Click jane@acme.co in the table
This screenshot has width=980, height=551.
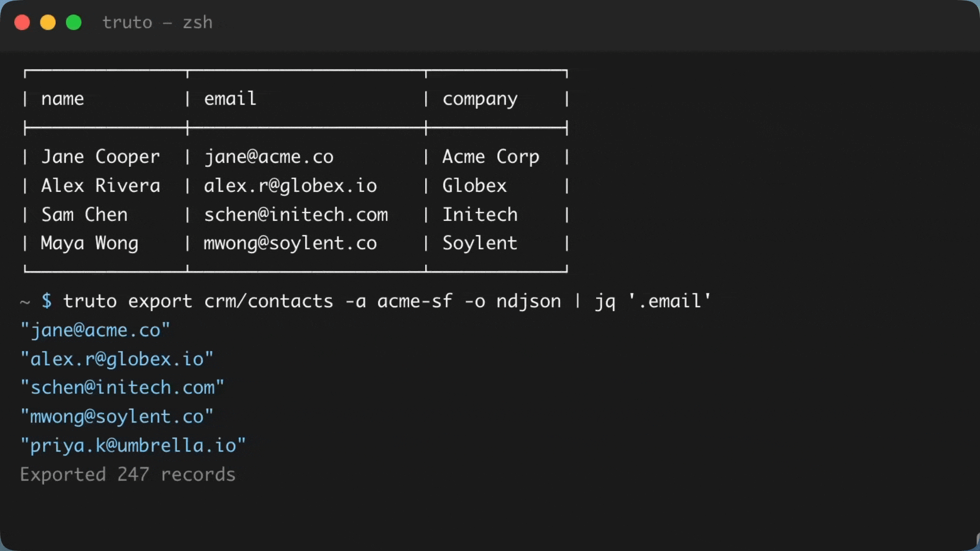coord(268,157)
